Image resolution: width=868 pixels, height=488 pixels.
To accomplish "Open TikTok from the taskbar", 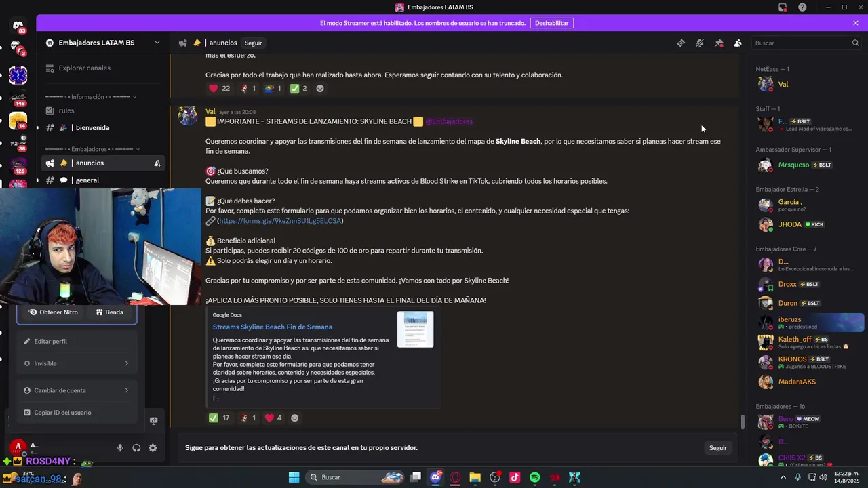I will point(515,477).
